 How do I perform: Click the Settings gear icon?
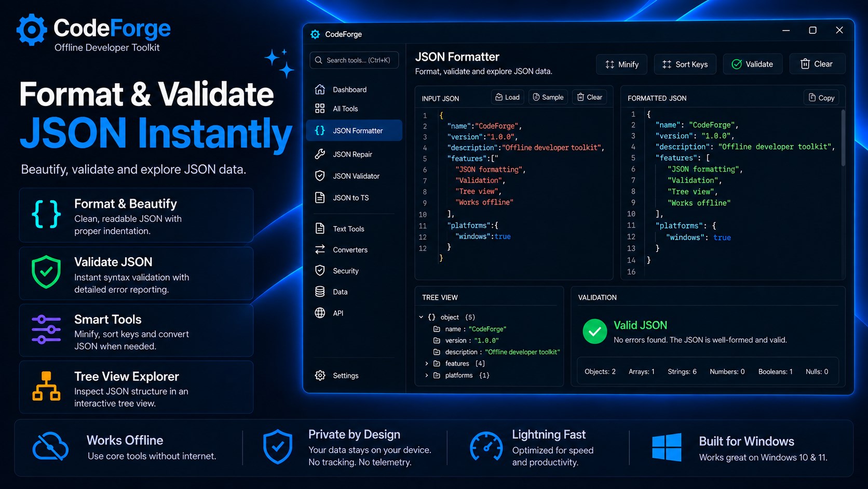[x=320, y=375]
